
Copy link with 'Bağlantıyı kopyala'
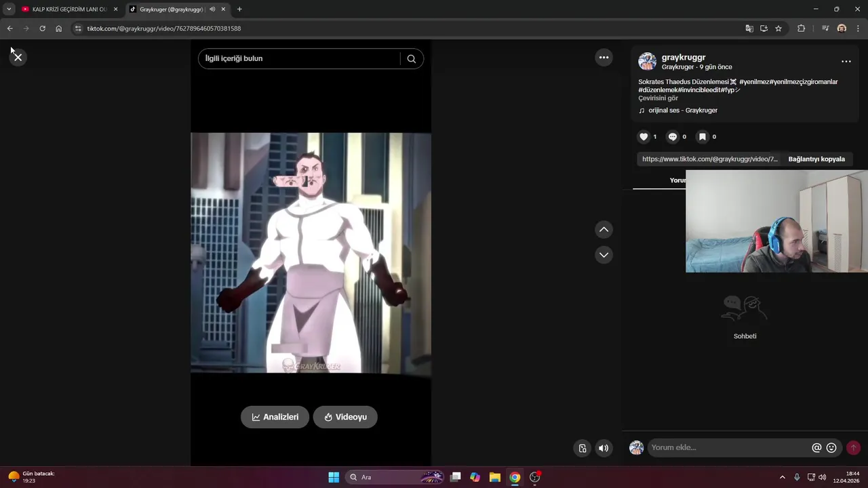tap(816, 159)
